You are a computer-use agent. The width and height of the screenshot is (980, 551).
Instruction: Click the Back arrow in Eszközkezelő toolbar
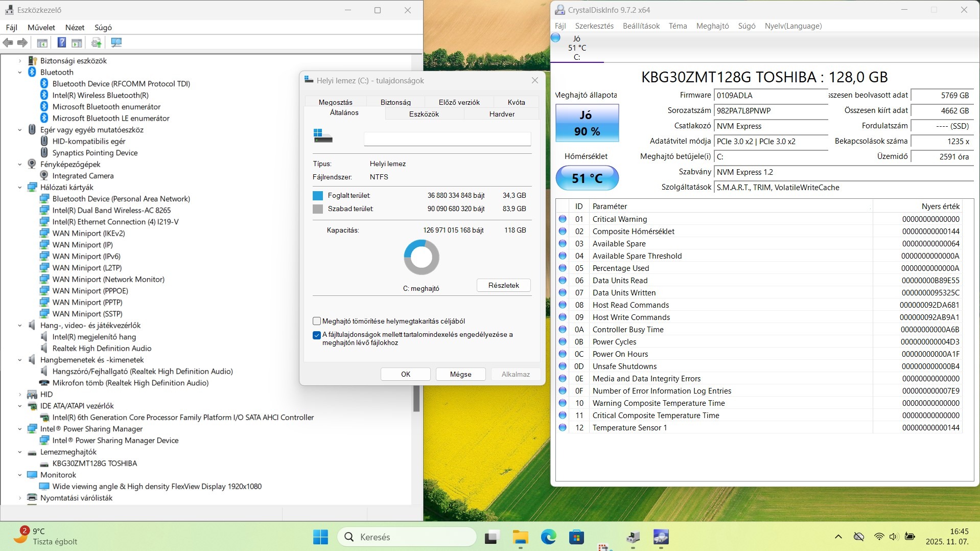8,43
